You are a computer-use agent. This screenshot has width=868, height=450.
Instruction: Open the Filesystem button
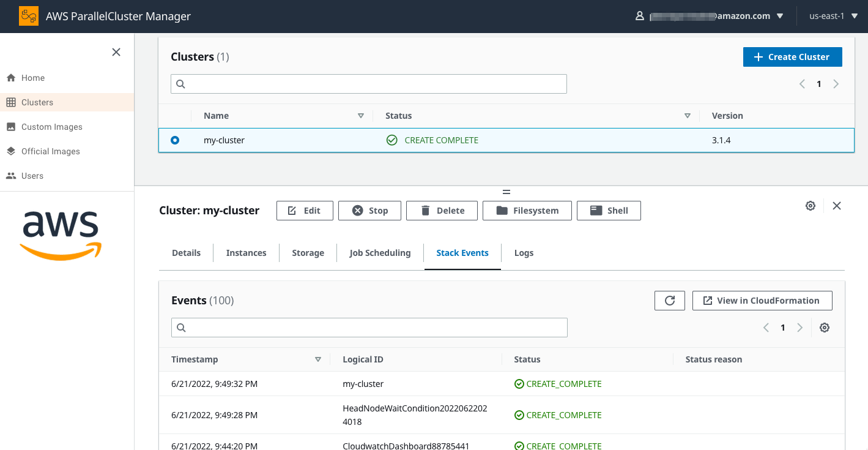coord(527,211)
